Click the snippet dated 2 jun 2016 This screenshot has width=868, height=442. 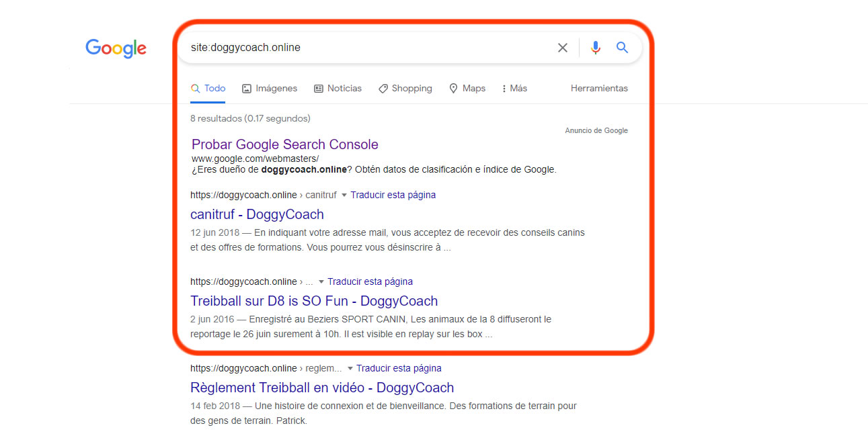(370, 326)
